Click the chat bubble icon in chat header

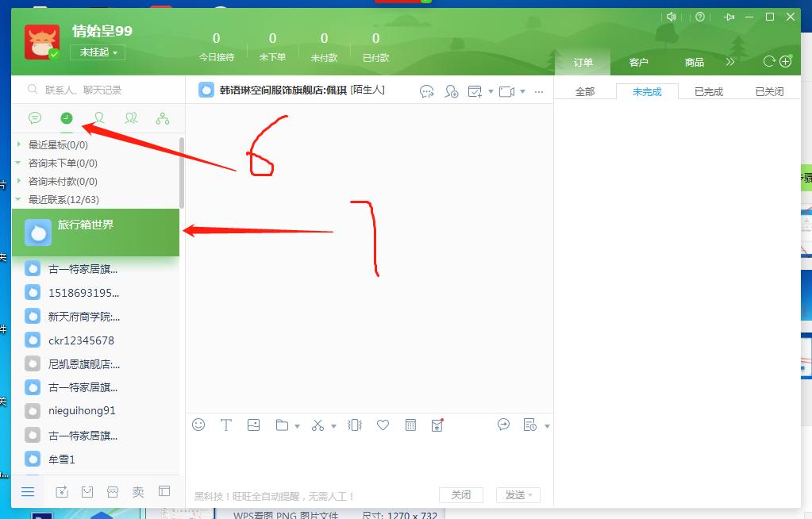(x=427, y=92)
